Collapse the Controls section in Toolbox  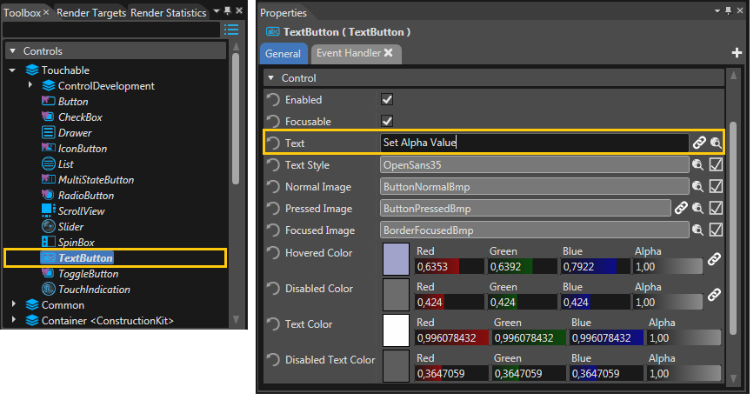(13, 51)
